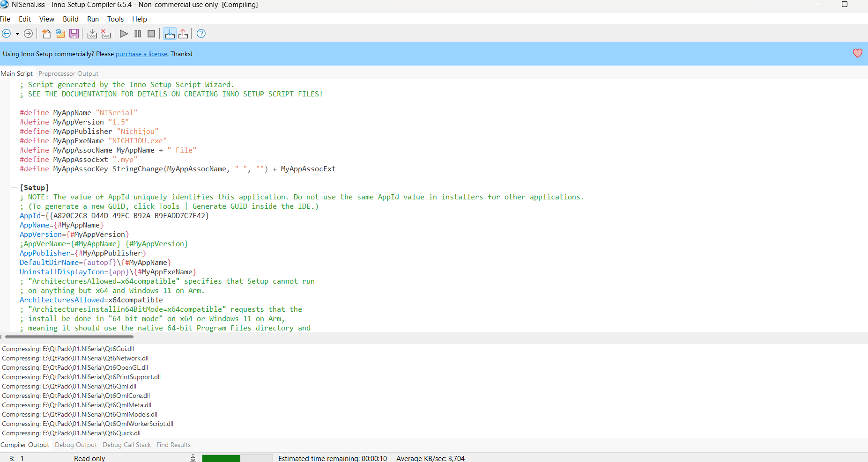Click the UninstallDisplayIcon setting line
The width and height of the screenshot is (868, 462).
click(x=108, y=271)
